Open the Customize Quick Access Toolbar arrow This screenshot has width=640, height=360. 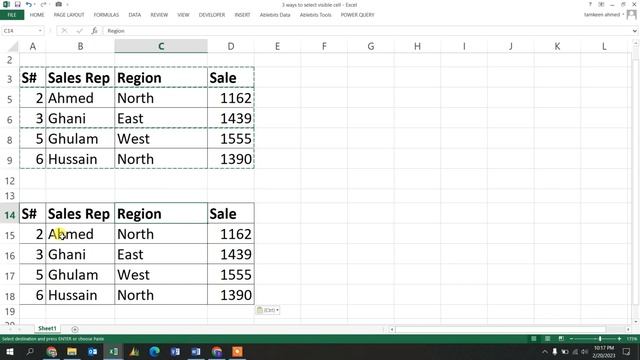click(67, 4)
